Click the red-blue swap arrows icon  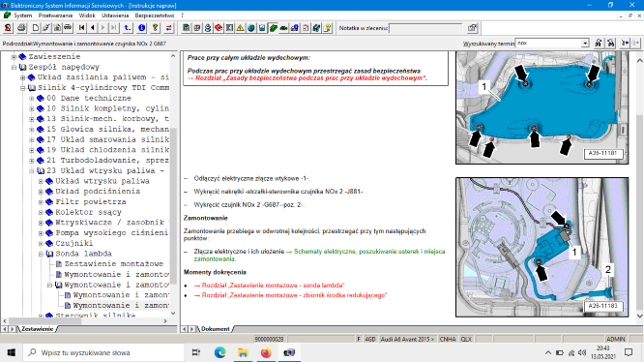(x=169, y=28)
